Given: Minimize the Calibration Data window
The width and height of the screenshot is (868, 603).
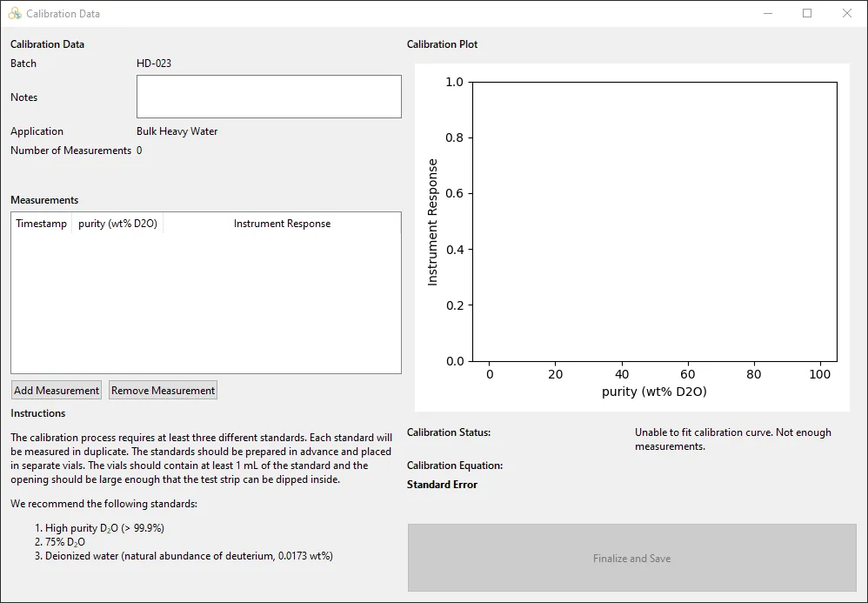Looking at the screenshot, I should click(x=768, y=13).
